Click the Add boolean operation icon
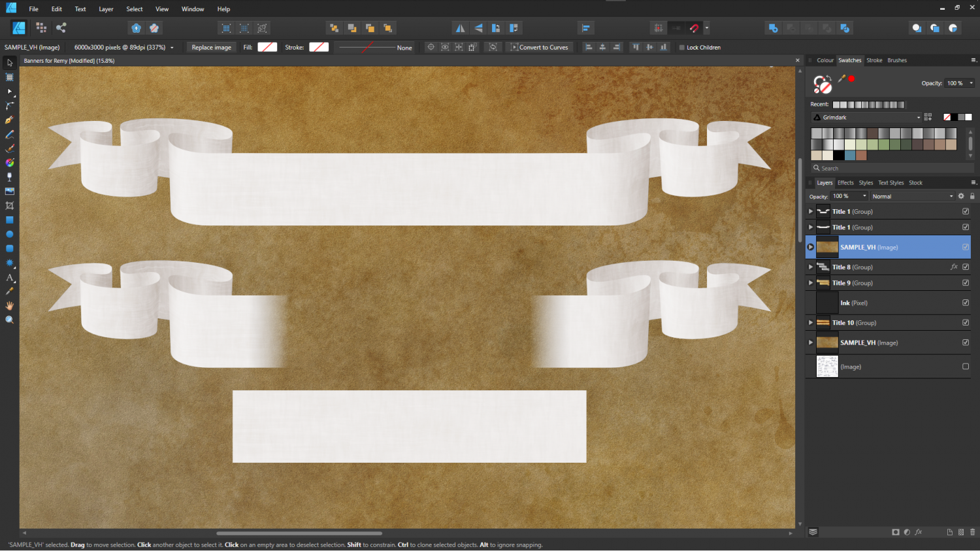Screen dimensions: 980x551 773,28
